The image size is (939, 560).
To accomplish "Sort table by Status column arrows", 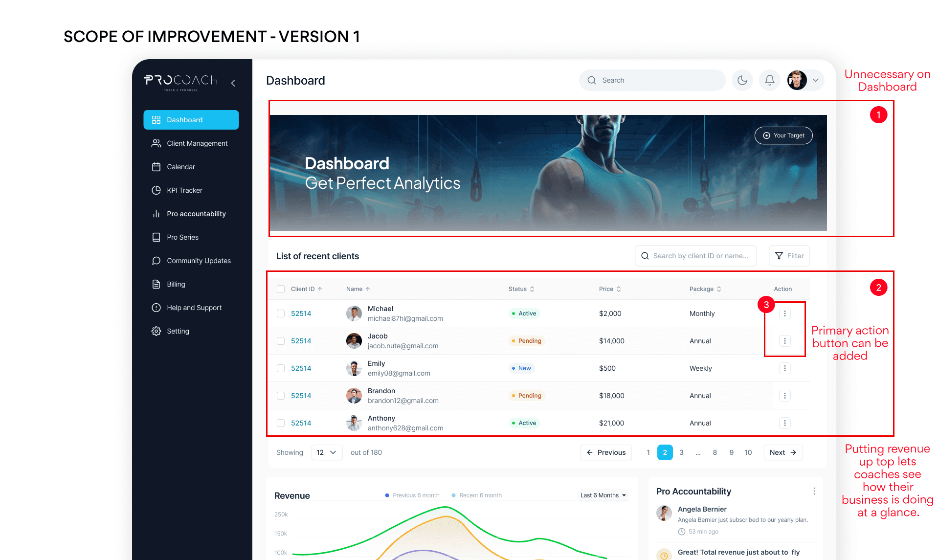I will point(532,289).
